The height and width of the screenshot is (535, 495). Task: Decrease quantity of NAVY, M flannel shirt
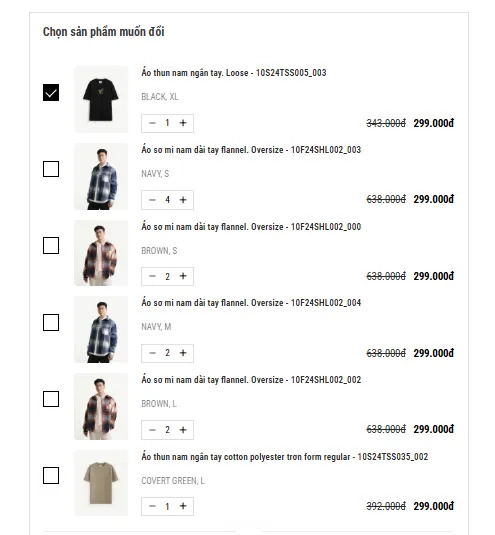tap(152, 353)
